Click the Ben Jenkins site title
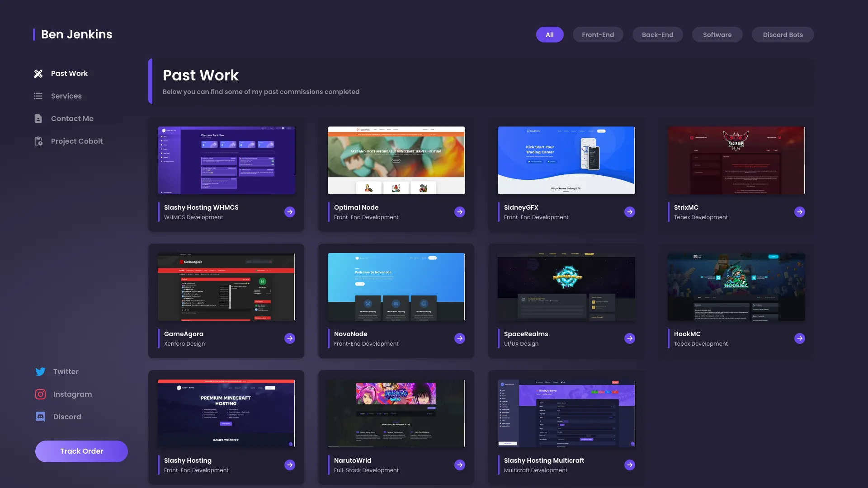The width and height of the screenshot is (868, 488). tap(77, 34)
